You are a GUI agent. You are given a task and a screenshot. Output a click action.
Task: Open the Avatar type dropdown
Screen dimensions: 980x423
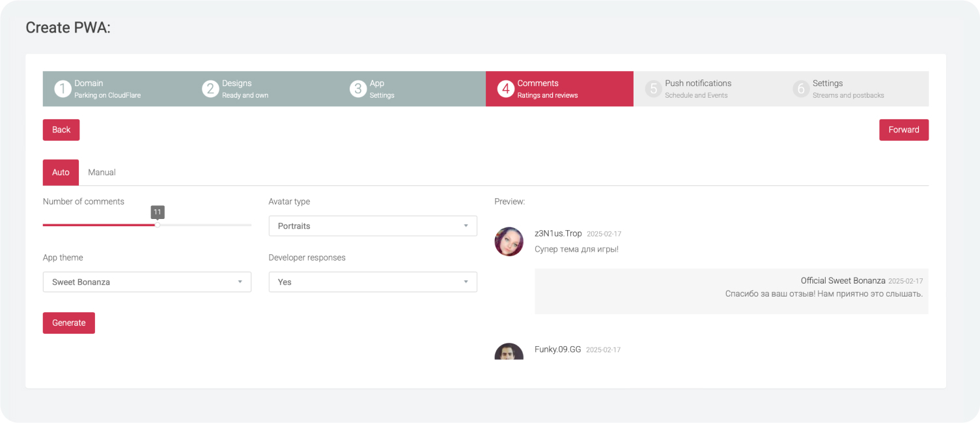click(372, 226)
